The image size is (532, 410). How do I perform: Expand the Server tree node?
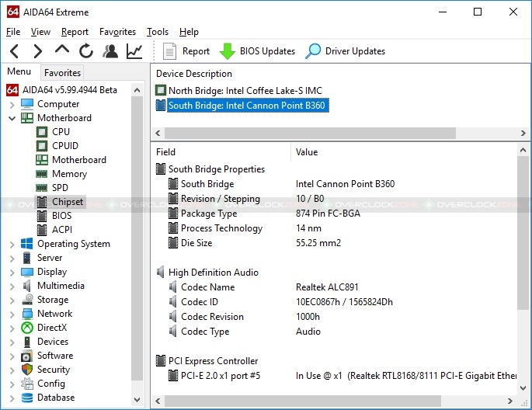click(x=12, y=259)
